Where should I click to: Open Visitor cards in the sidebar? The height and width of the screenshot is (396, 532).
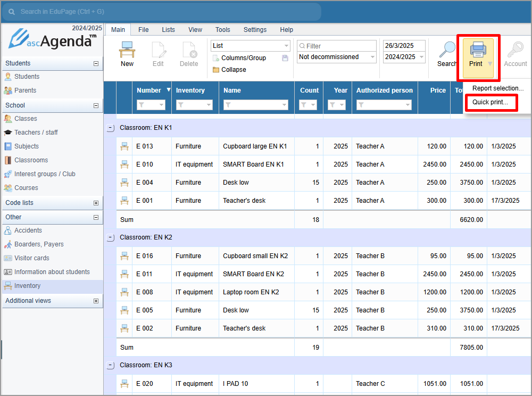click(31, 258)
